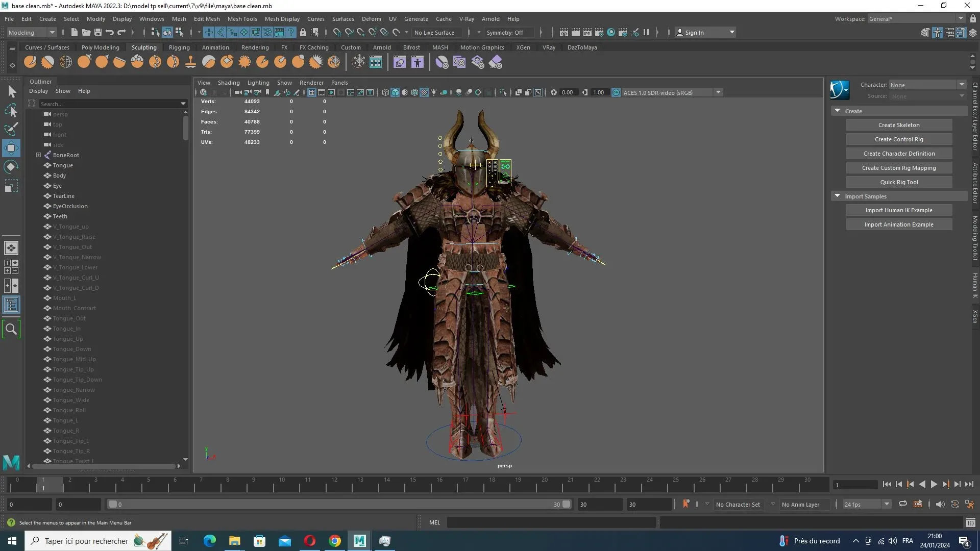Select the Tongue node in the Outliner

[63, 165]
